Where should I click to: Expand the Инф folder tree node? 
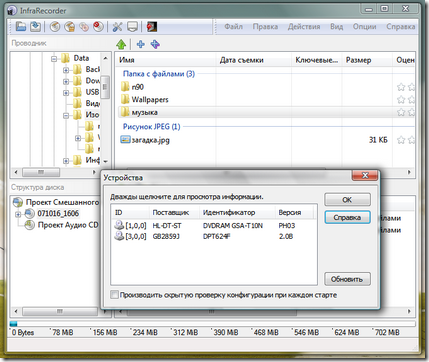[66, 161]
